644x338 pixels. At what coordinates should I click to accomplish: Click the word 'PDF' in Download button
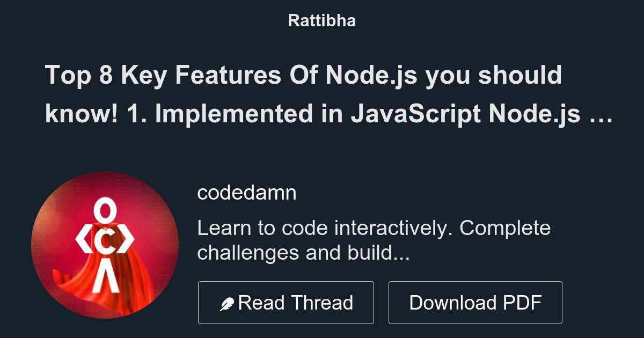522,303
